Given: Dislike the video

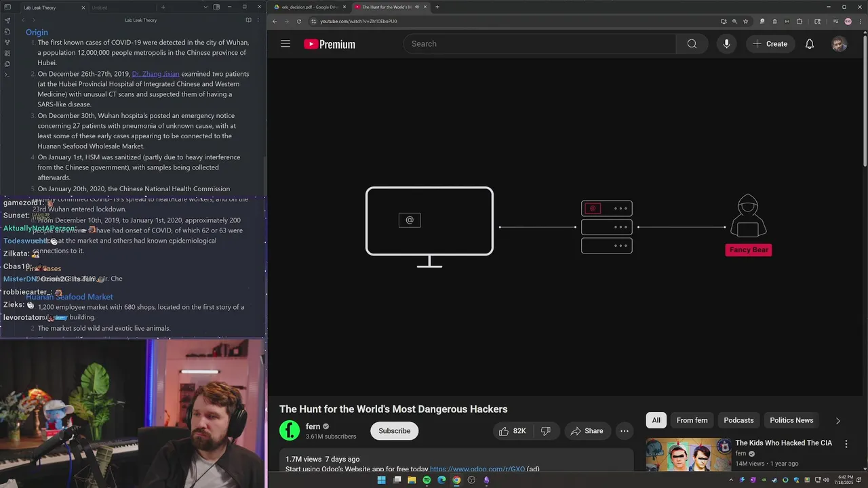Looking at the screenshot, I should [x=545, y=431].
